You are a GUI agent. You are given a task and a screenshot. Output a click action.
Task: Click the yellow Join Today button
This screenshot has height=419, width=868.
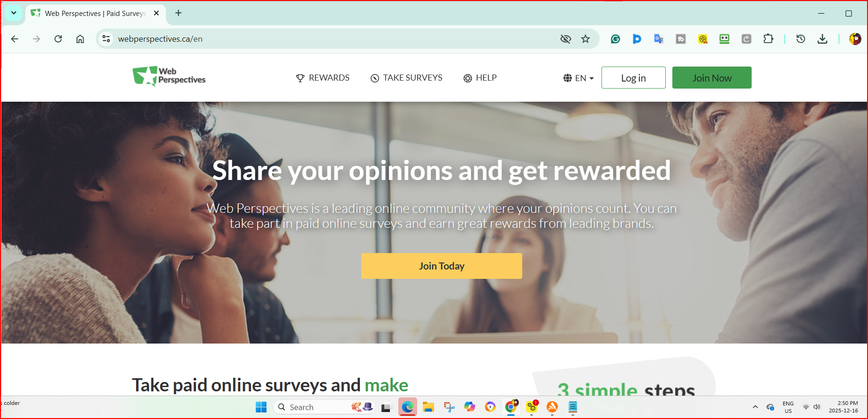(x=442, y=266)
